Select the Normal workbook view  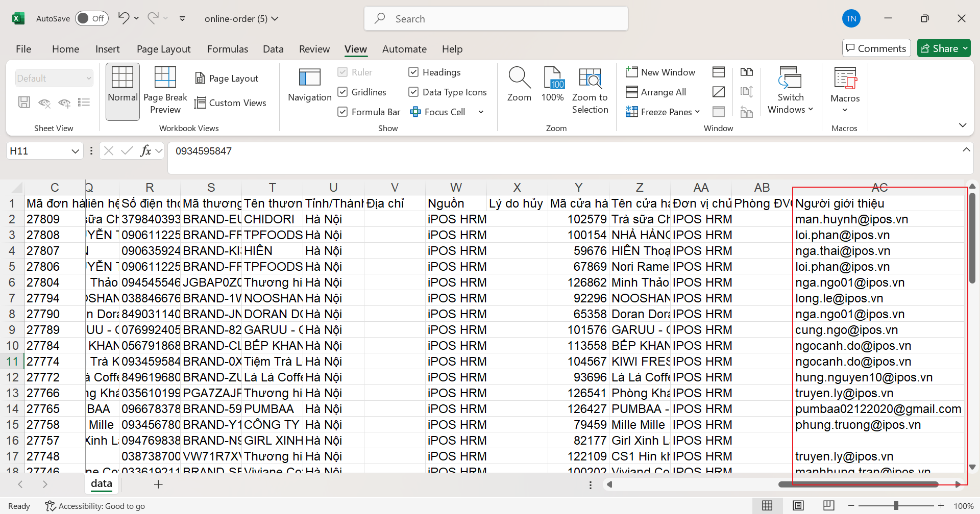click(x=122, y=92)
